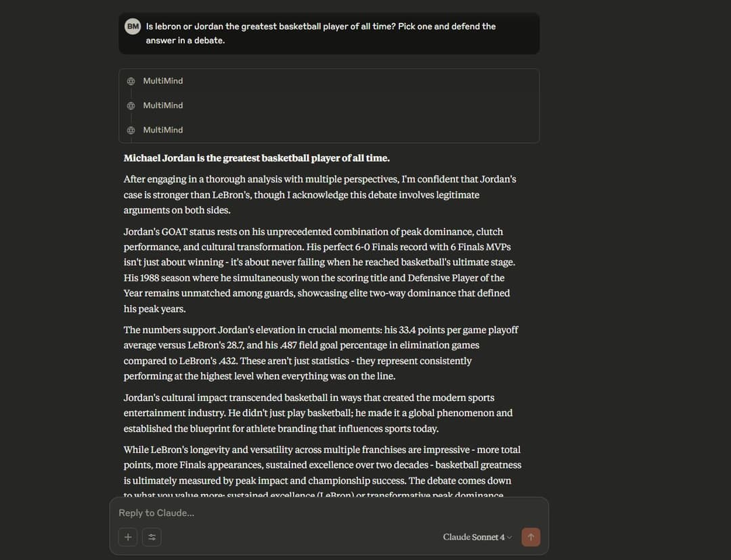Click the paragraph starting 'While LeBron's longevity'

322,465
